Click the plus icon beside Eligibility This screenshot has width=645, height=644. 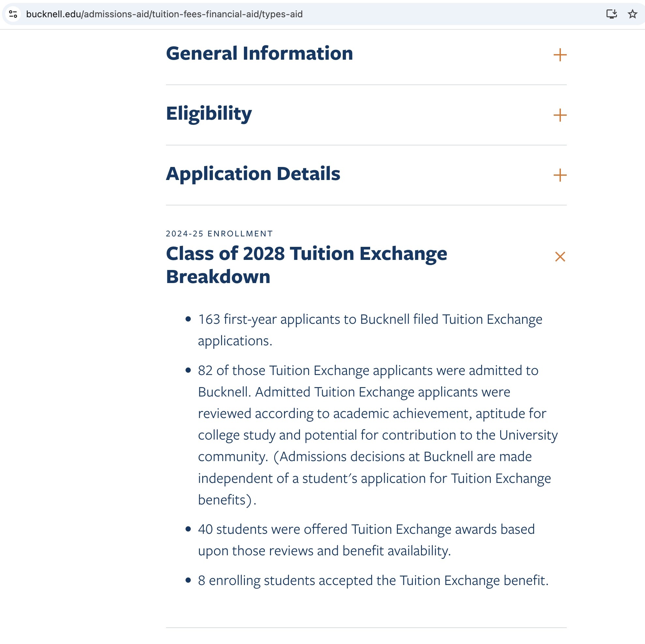pos(560,115)
